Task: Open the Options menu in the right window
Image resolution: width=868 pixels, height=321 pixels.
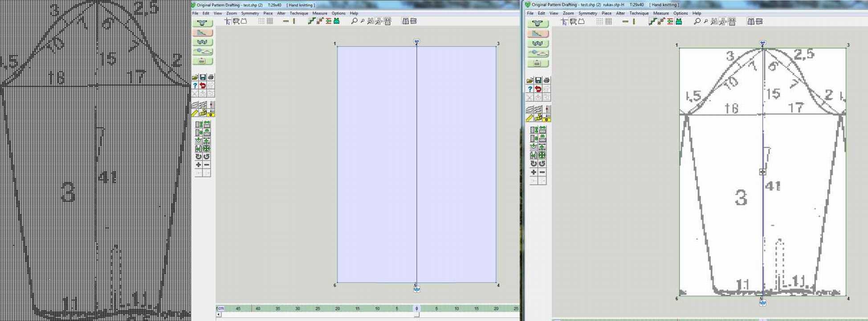Action: click(x=680, y=13)
